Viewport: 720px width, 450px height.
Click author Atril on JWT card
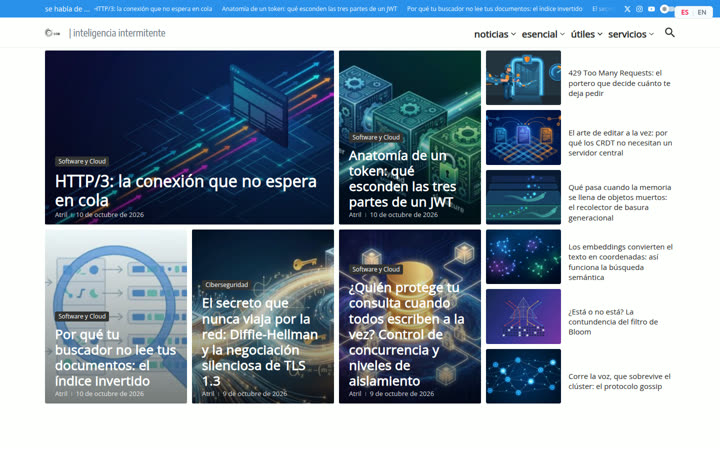coord(354,214)
